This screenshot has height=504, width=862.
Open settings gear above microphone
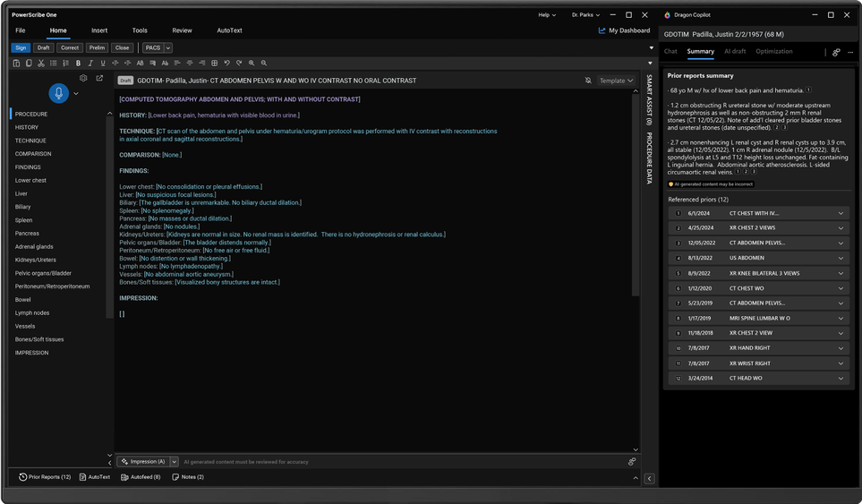83,79
